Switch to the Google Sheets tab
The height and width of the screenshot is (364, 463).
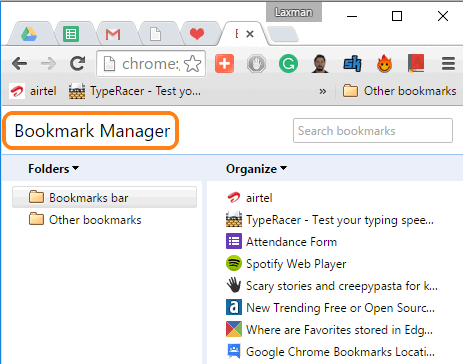(x=71, y=34)
